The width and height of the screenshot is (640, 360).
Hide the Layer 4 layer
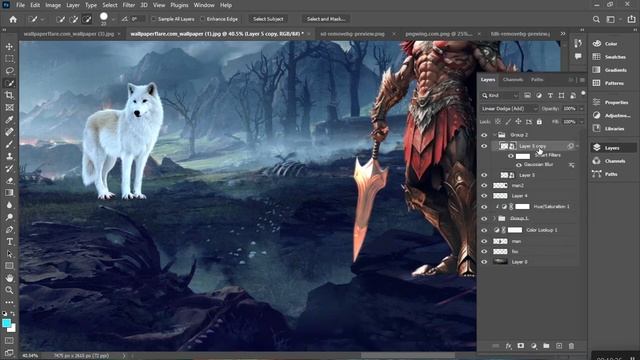point(484,196)
